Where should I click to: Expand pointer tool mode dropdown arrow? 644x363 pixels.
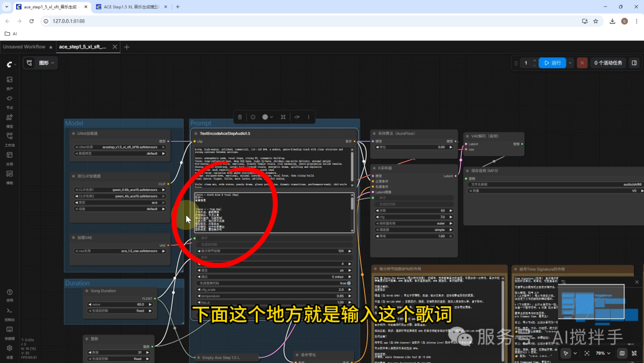[x=575, y=353]
